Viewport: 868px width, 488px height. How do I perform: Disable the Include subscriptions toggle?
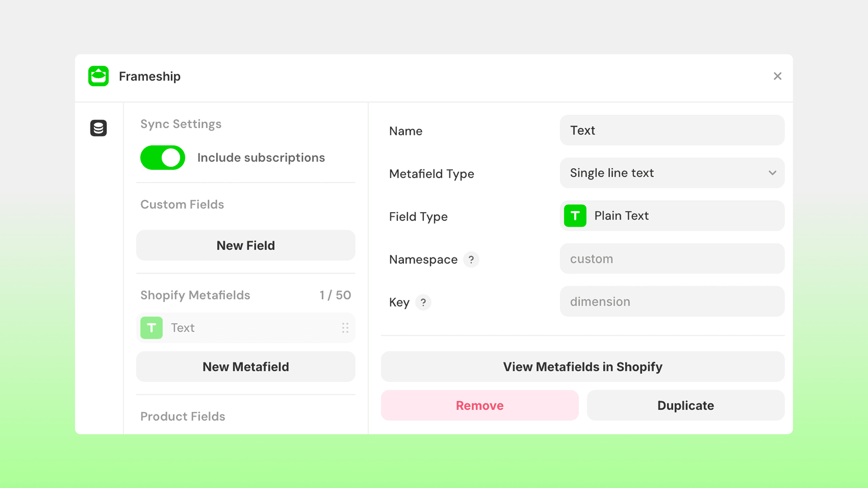[x=163, y=158]
